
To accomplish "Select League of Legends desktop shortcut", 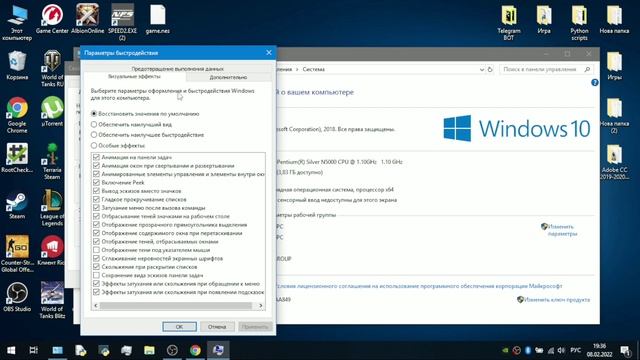I will click(52, 208).
